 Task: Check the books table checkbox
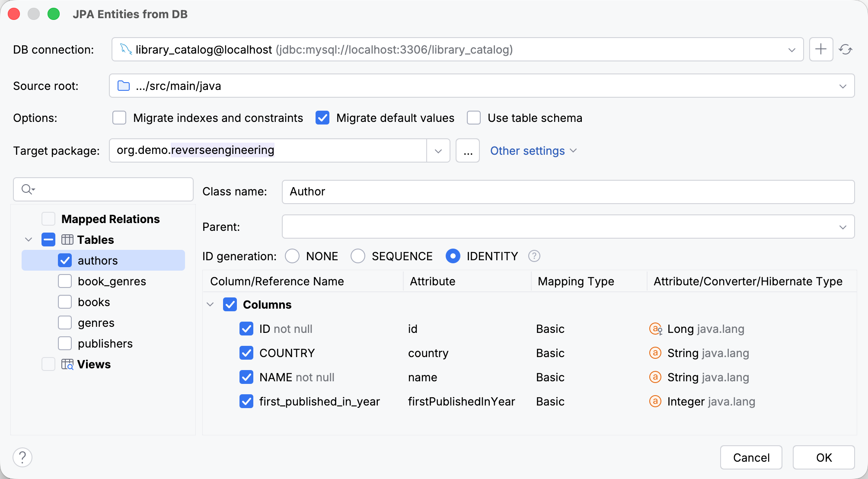pos(65,302)
